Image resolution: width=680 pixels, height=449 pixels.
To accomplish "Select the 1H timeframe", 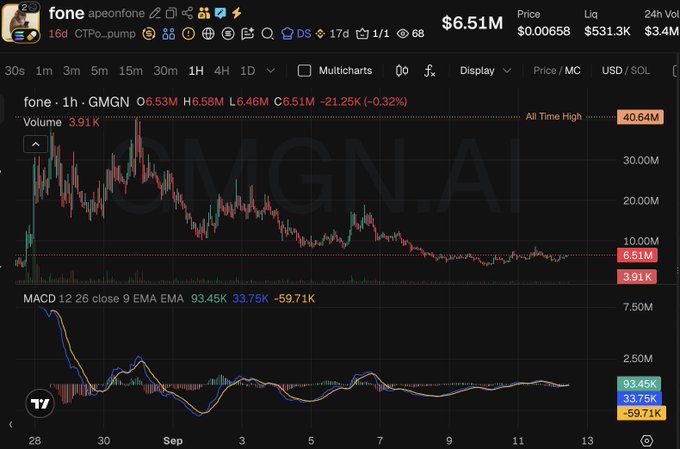I will point(196,70).
